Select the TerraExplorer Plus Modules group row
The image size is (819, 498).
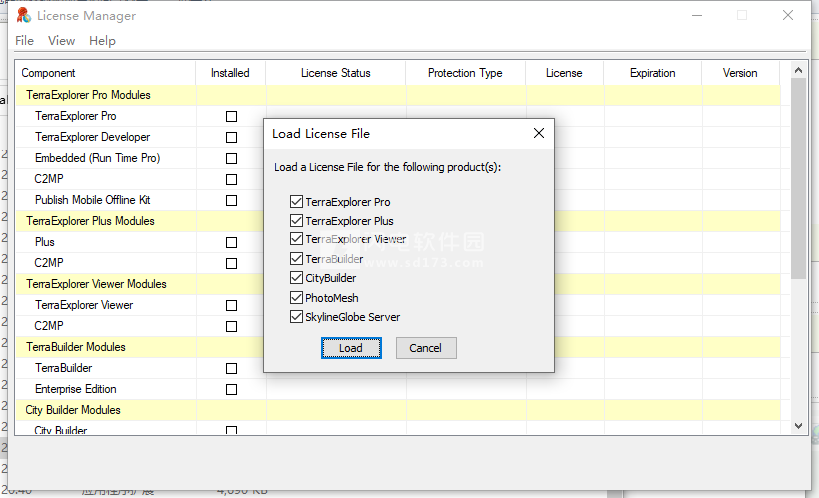point(398,221)
